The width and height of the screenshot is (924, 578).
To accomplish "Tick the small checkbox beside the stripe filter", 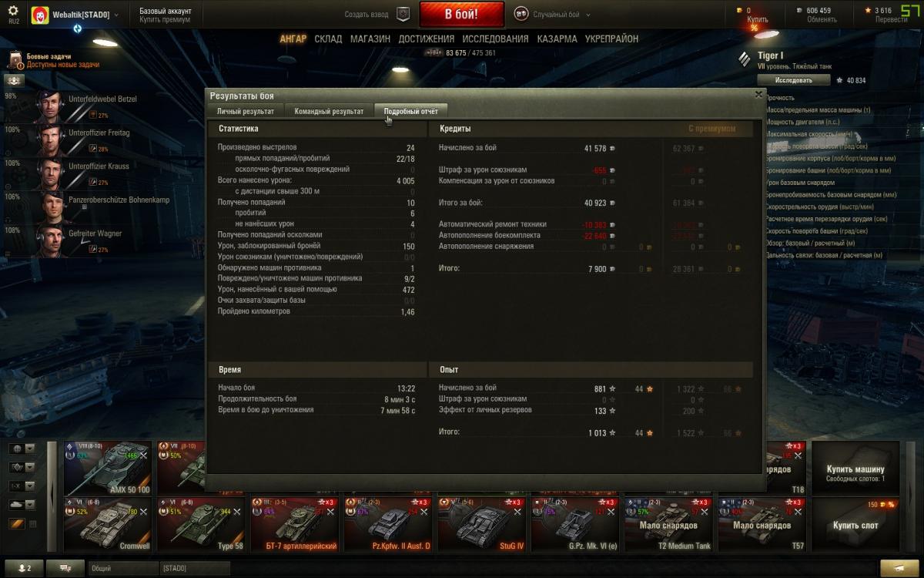I will [32, 524].
